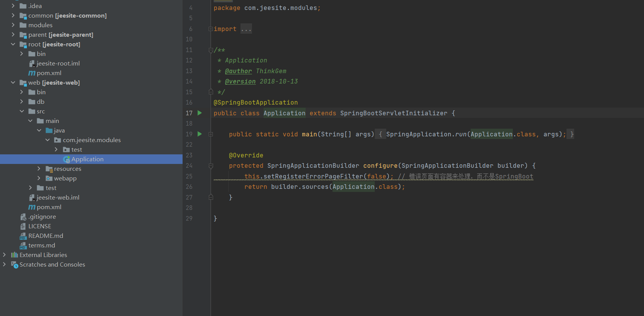Collapse the java folder
Screen dimensions: 644x316
(x=39, y=130)
